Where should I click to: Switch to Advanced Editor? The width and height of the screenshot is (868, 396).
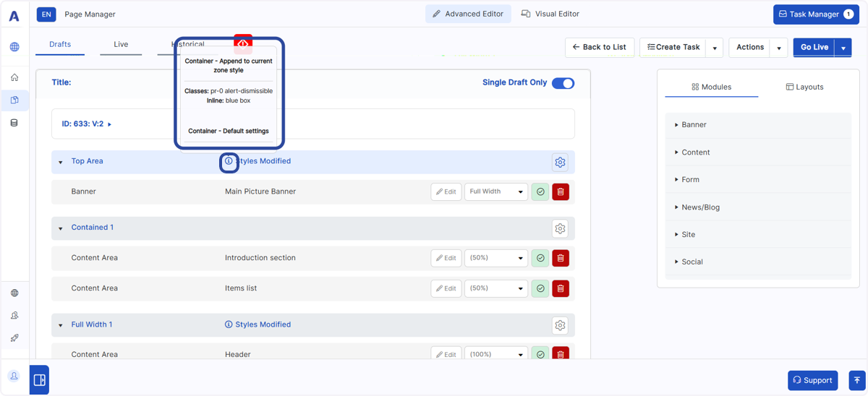[x=469, y=14]
